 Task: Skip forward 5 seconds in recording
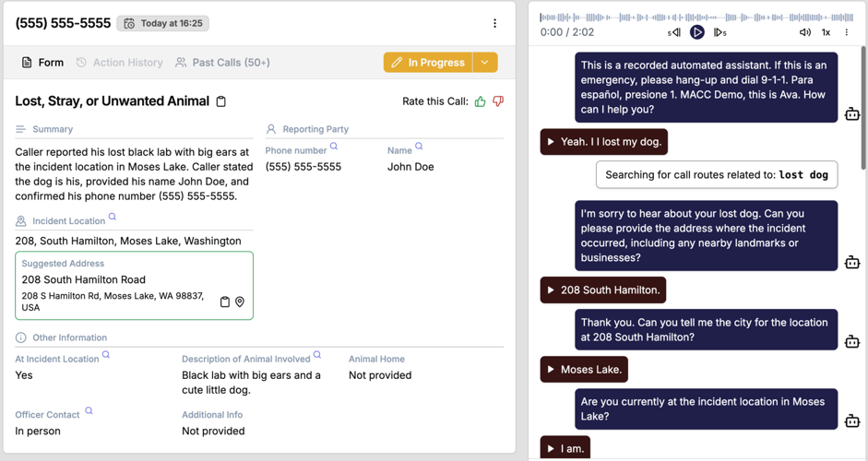click(x=719, y=32)
